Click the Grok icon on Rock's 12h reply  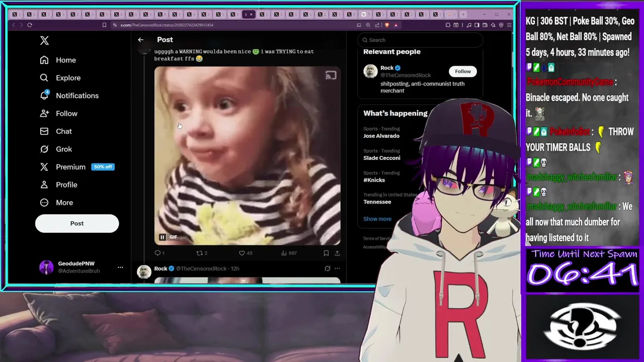[x=327, y=268]
